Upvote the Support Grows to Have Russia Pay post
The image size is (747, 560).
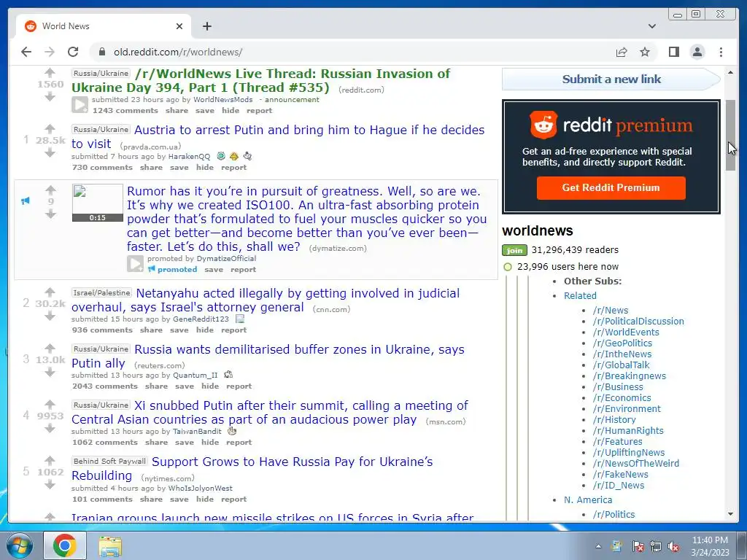[x=50, y=461]
